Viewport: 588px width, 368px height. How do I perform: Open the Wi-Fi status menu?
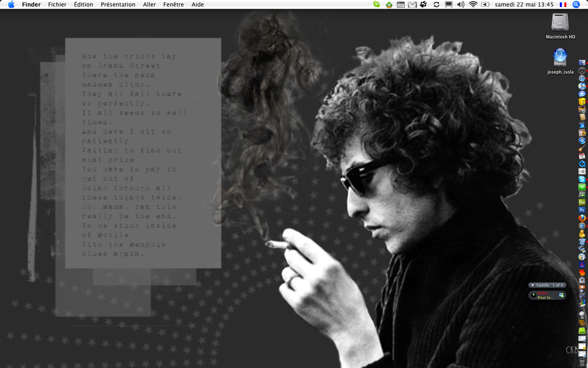pos(473,4)
